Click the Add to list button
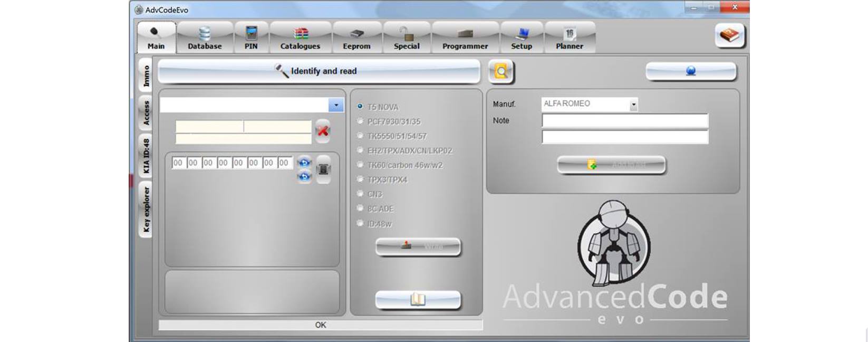 [611, 165]
